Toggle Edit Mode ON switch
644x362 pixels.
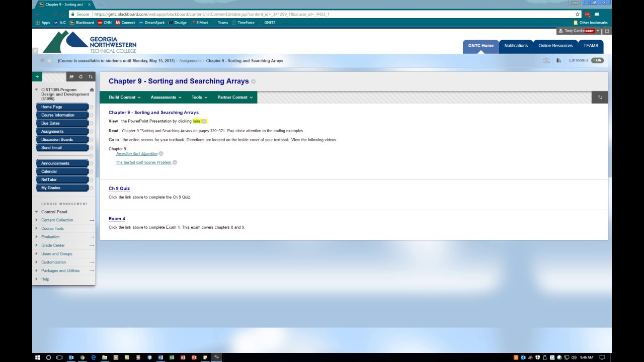[x=597, y=60]
